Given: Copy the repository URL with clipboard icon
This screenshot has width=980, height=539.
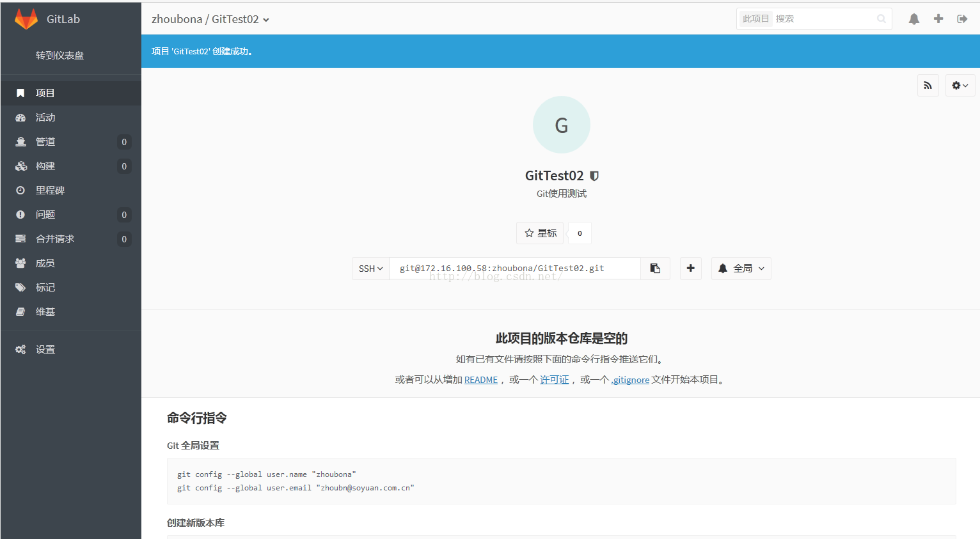Looking at the screenshot, I should [x=655, y=269].
